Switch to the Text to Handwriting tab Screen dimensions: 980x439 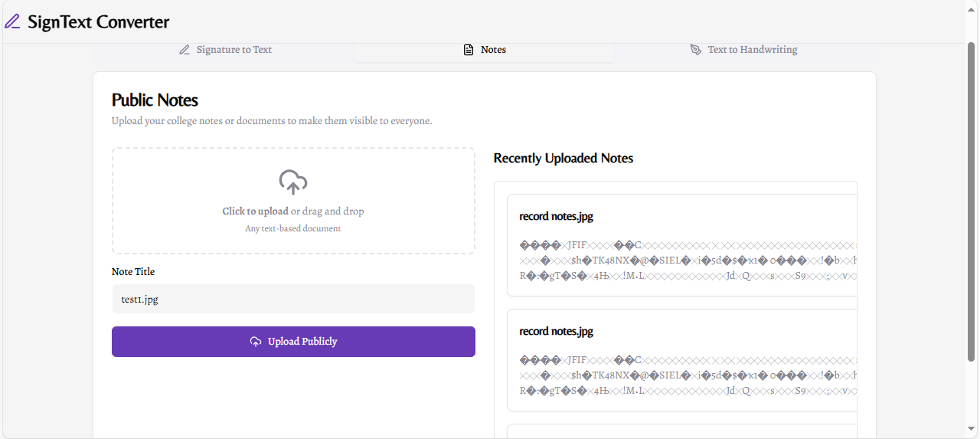(744, 50)
